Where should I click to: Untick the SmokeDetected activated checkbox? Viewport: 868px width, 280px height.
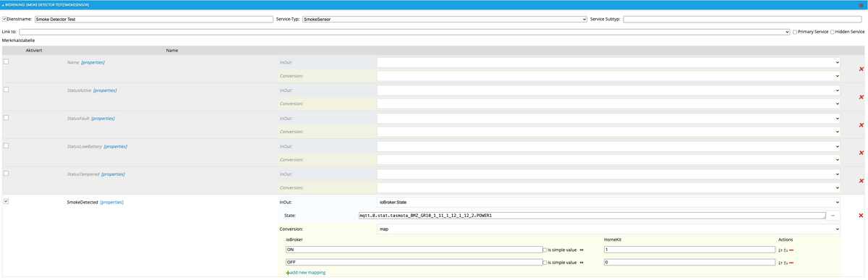click(x=7, y=201)
